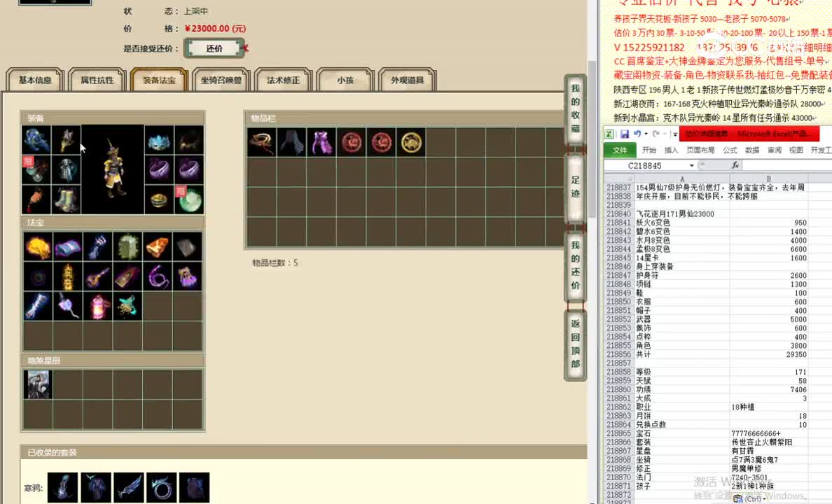Open the 坐骑召唤兽 tab

coord(221,80)
